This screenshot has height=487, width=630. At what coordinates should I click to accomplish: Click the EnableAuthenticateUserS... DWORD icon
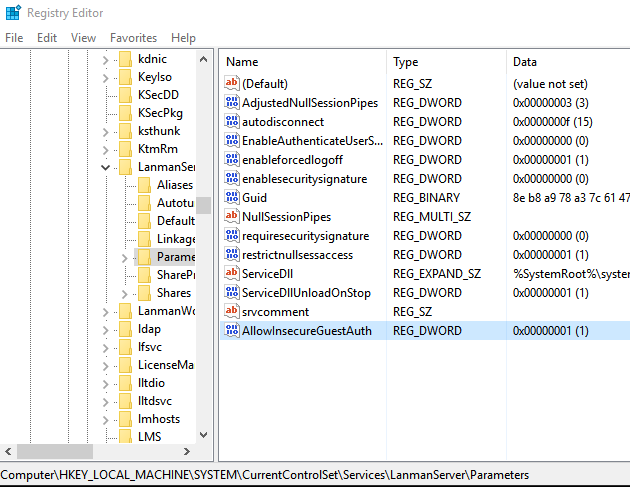232,141
